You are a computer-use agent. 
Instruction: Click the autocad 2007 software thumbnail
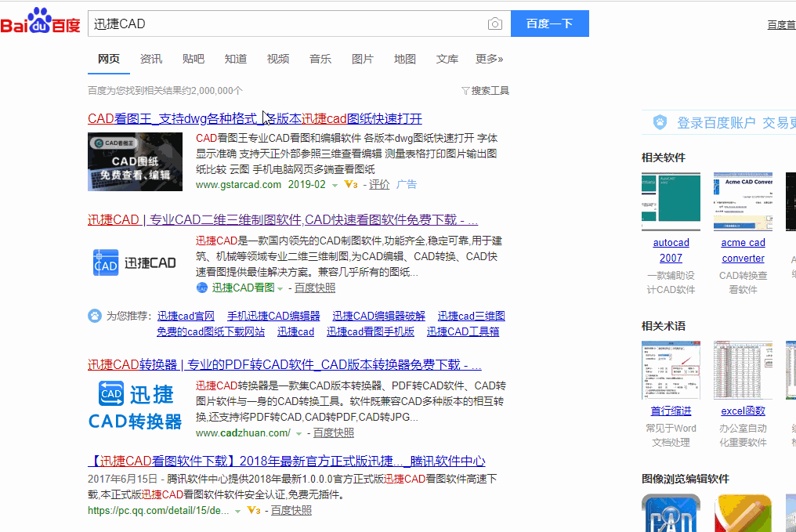(671, 201)
